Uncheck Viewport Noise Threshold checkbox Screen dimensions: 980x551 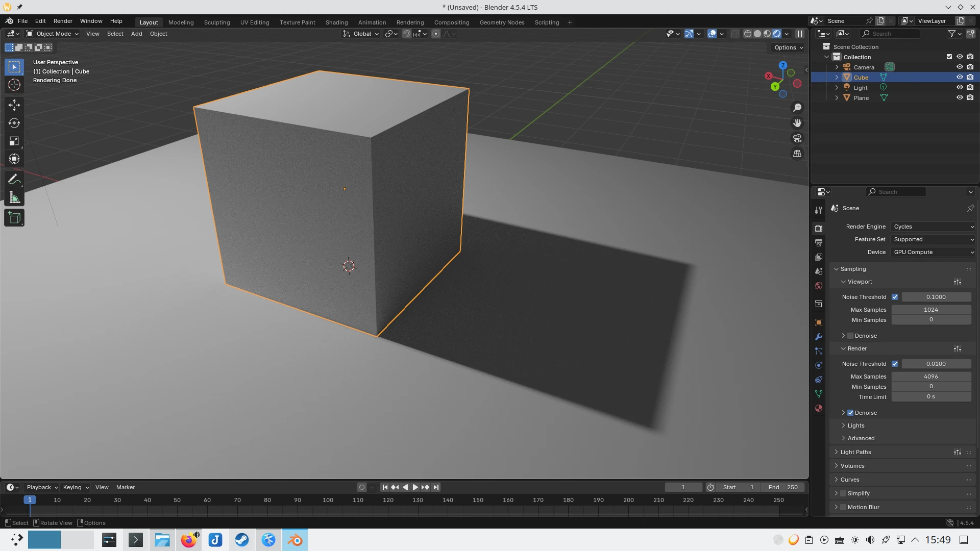895,297
